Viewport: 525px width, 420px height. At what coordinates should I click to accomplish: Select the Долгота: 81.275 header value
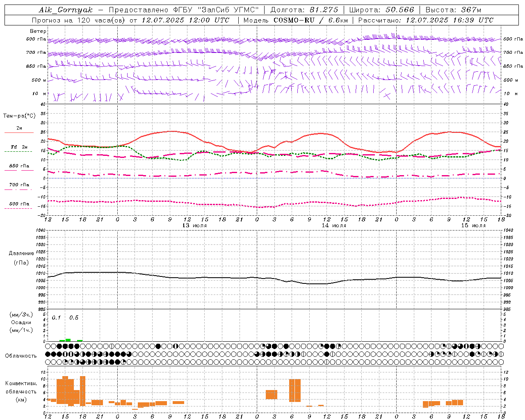tap(304, 10)
